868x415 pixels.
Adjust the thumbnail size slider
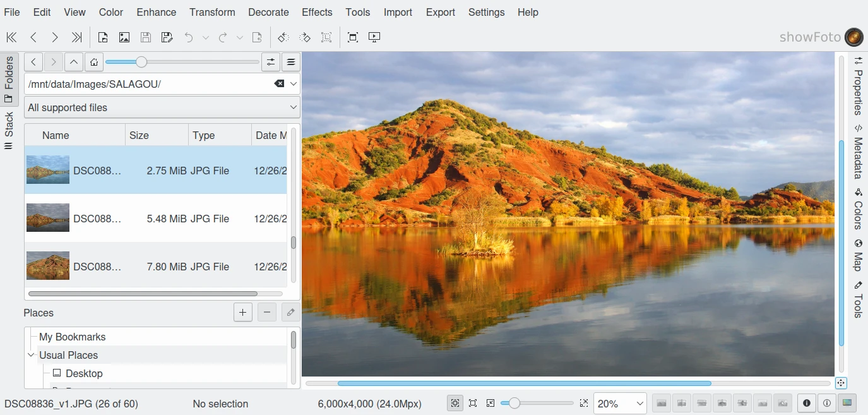tap(141, 62)
